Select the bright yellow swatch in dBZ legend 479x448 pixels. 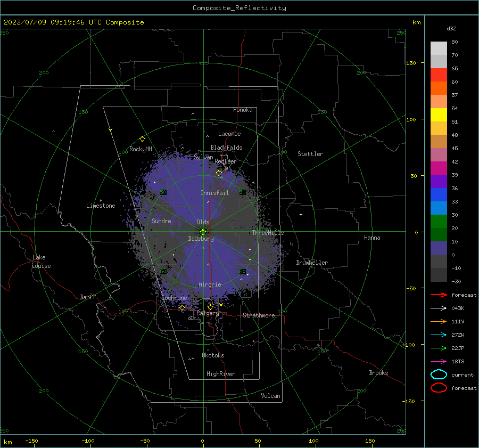[439, 115]
